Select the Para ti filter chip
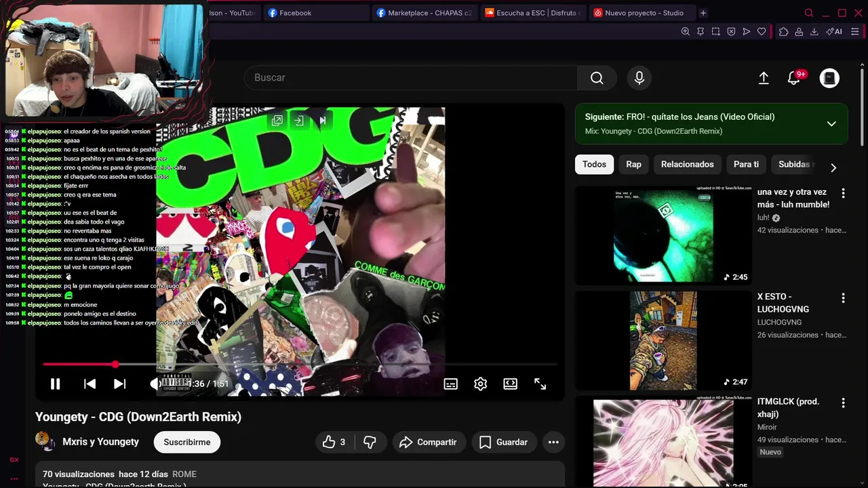Viewport: 868px width, 488px height. pyautogui.click(x=746, y=164)
